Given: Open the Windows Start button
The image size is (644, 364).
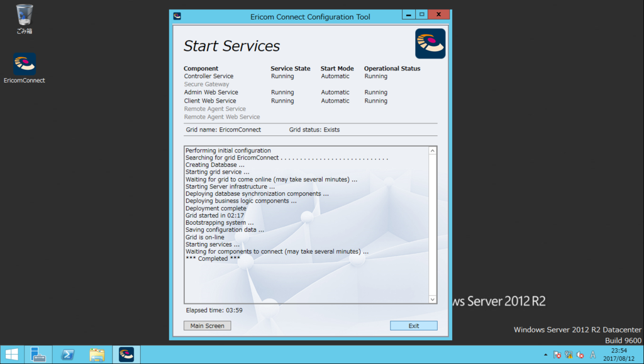Looking at the screenshot, I should [12, 355].
